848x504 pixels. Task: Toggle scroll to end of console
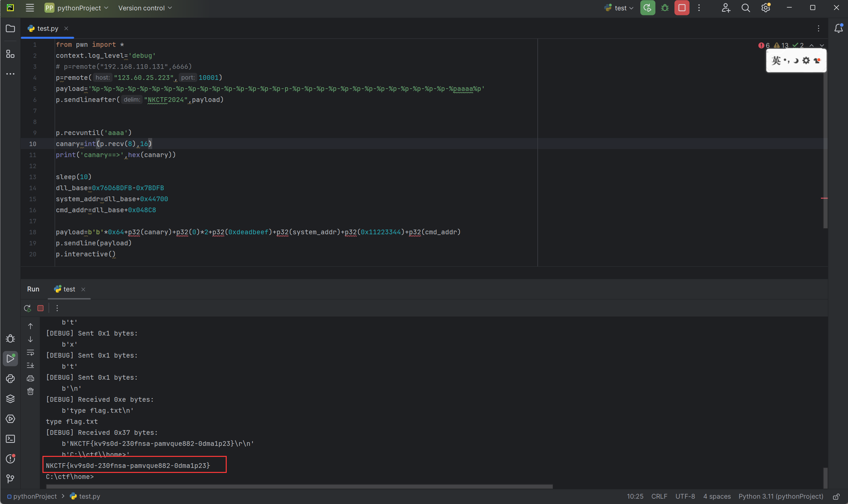(30, 365)
